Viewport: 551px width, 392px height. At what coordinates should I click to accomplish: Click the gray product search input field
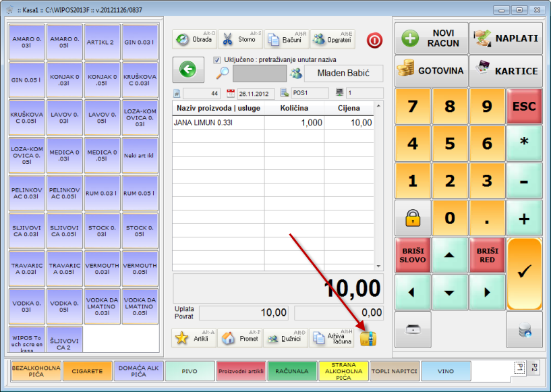(259, 74)
